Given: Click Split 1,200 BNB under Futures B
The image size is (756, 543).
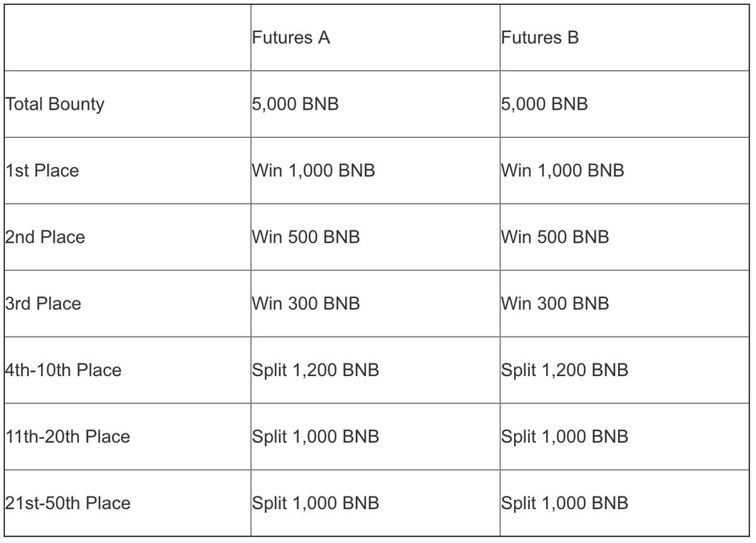Looking at the screenshot, I should [x=565, y=370].
